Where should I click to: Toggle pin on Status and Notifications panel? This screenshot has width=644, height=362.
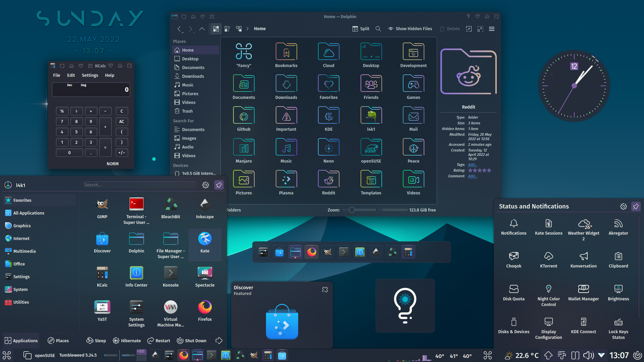pyautogui.click(x=636, y=206)
